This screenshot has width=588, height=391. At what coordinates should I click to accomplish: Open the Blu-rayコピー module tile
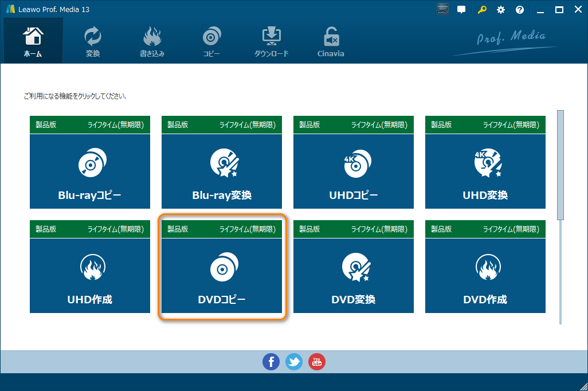click(89, 171)
